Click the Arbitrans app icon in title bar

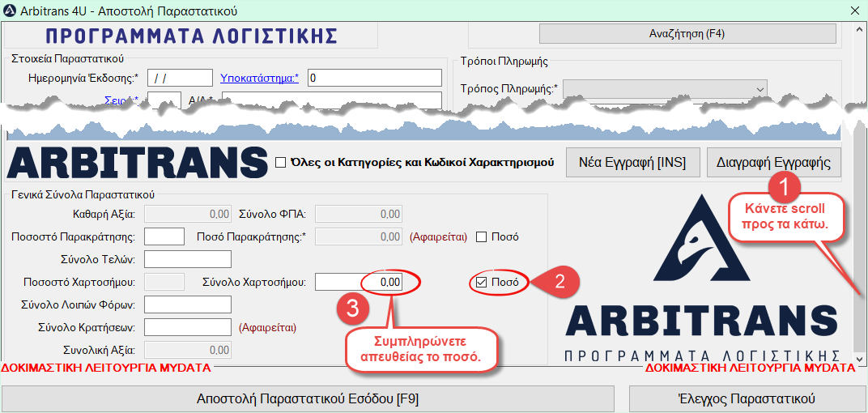pyautogui.click(x=9, y=11)
